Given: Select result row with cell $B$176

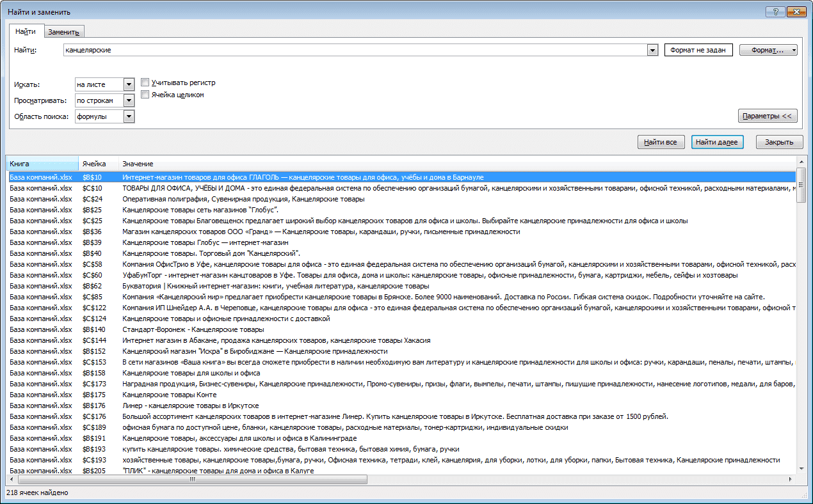Looking at the screenshot, I should click(401, 406).
